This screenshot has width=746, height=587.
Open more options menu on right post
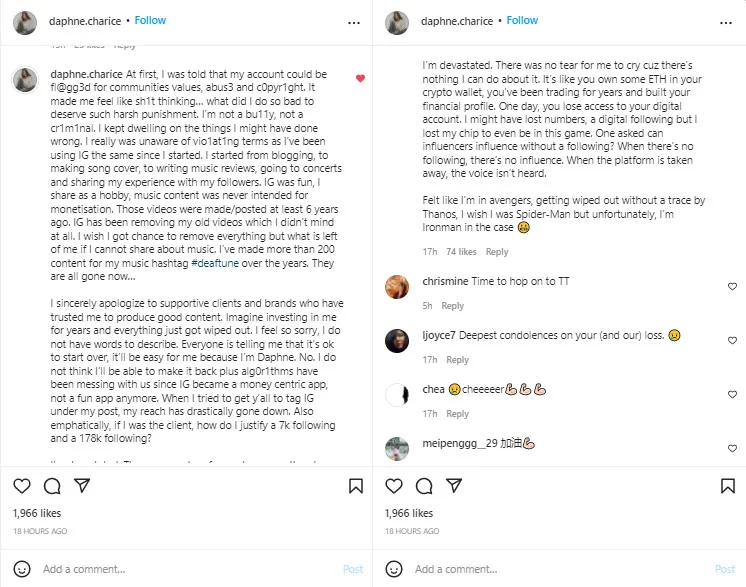tap(725, 21)
